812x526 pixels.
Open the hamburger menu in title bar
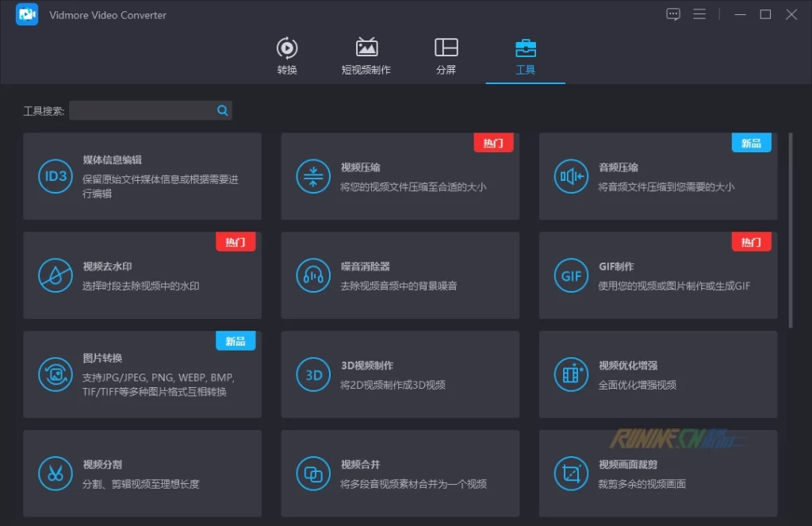[699, 14]
